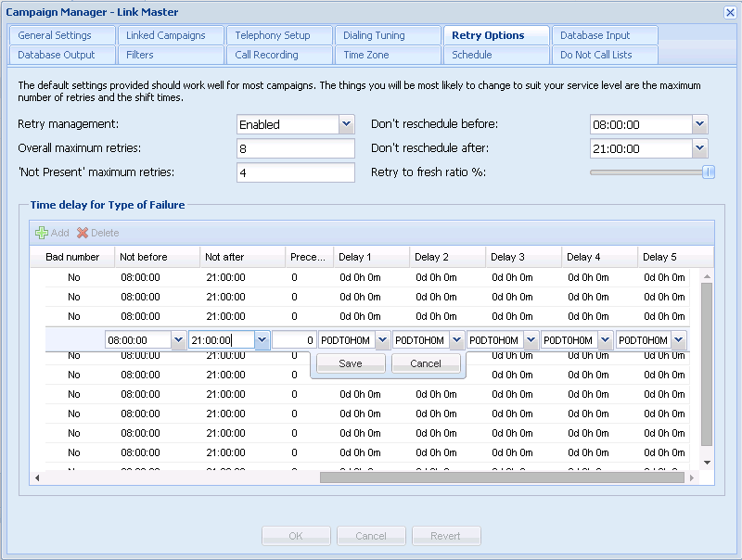
Task: Click the Precedence number field in edited row
Action: point(294,340)
